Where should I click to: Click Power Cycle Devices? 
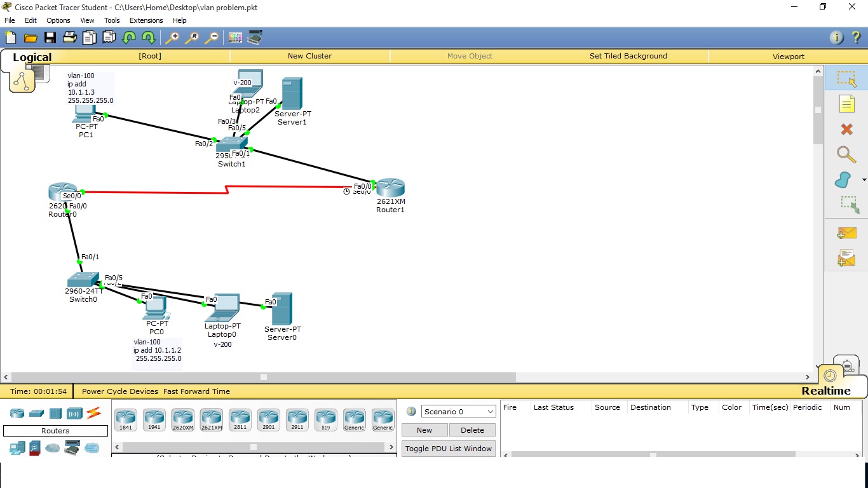click(120, 391)
